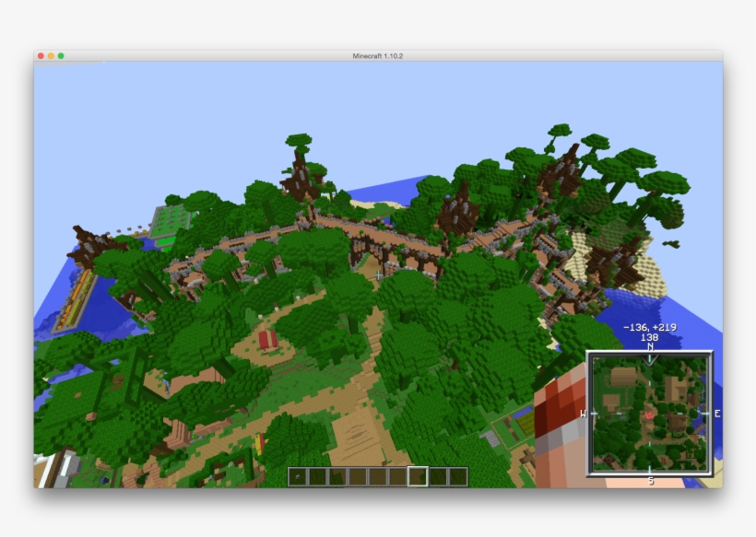The width and height of the screenshot is (756, 537).
Task: Select the item in hotbar slot one
Action: coord(297,476)
